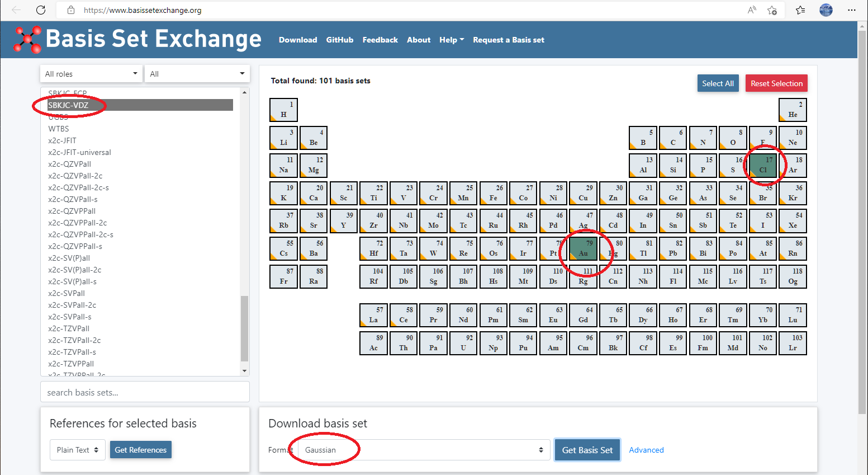The width and height of the screenshot is (868, 475).
Task: Open the Plain Text reference format dropdown
Action: (78, 450)
